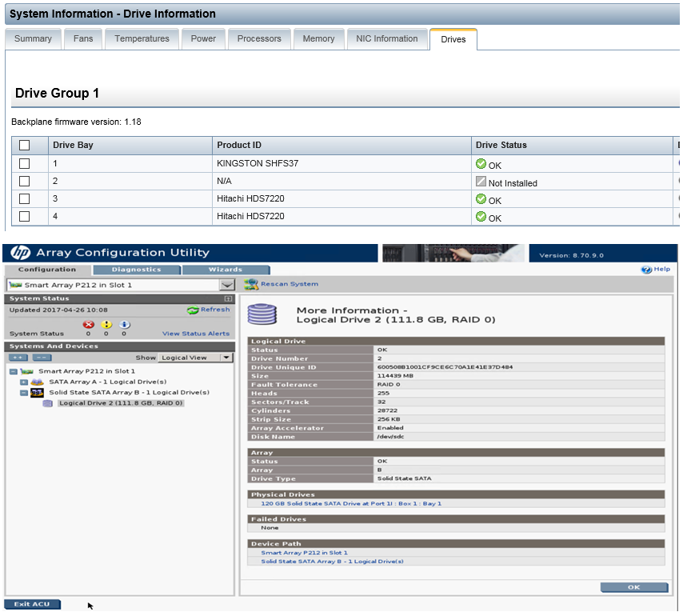Select the Drives tab
The height and width of the screenshot is (616, 683).
tap(453, 39)
